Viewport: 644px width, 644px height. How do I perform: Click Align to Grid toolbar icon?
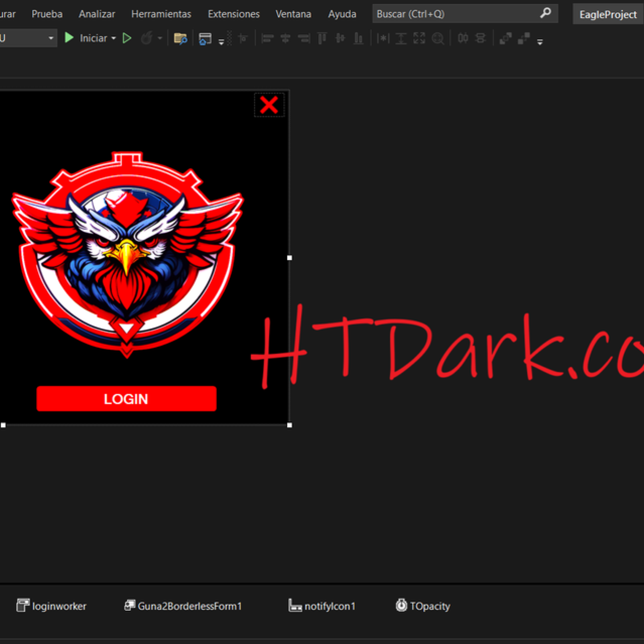coord(244,38)
